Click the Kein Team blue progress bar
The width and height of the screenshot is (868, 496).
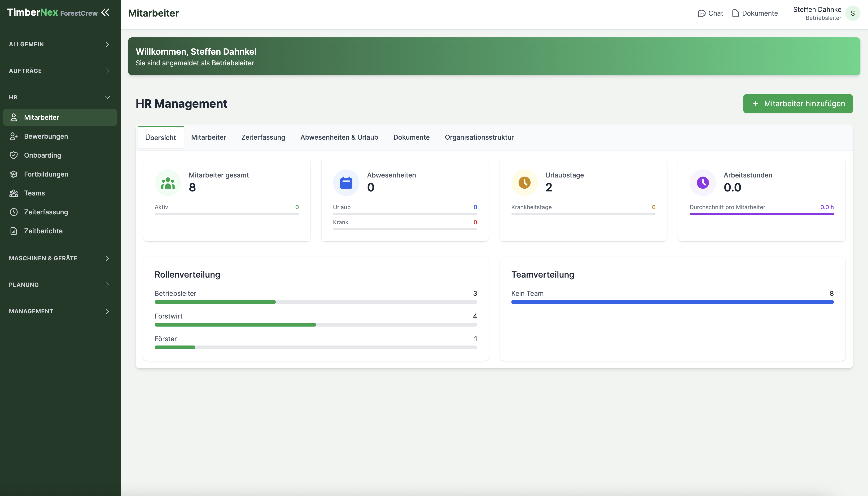(672, 302)
